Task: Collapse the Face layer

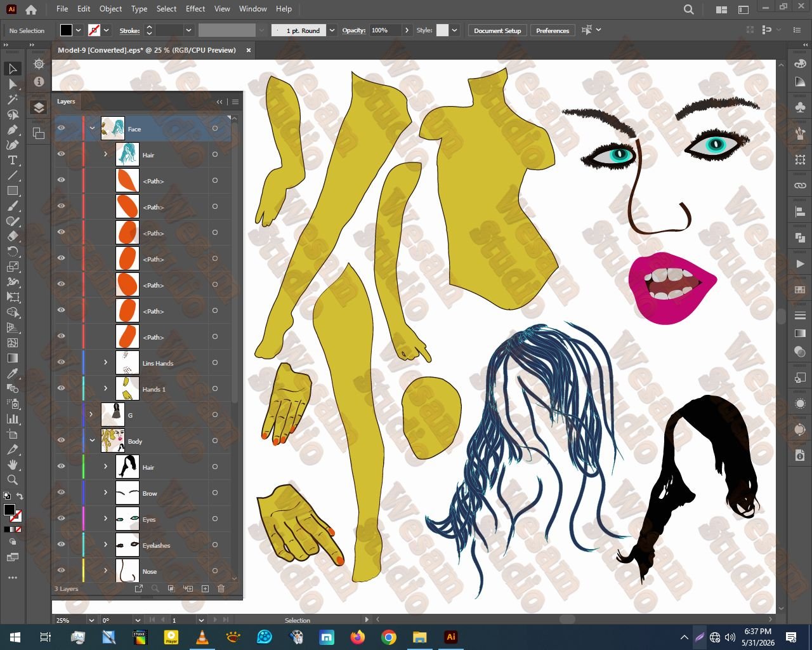Action: pos(92,128)
